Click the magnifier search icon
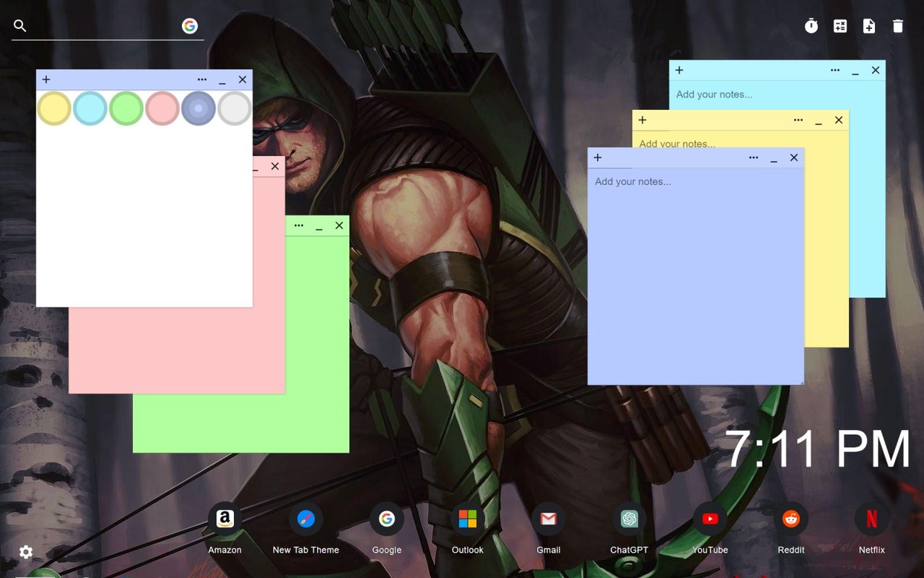Image resolution: width=924 pixels, height=578 pixels. [20, 26]
